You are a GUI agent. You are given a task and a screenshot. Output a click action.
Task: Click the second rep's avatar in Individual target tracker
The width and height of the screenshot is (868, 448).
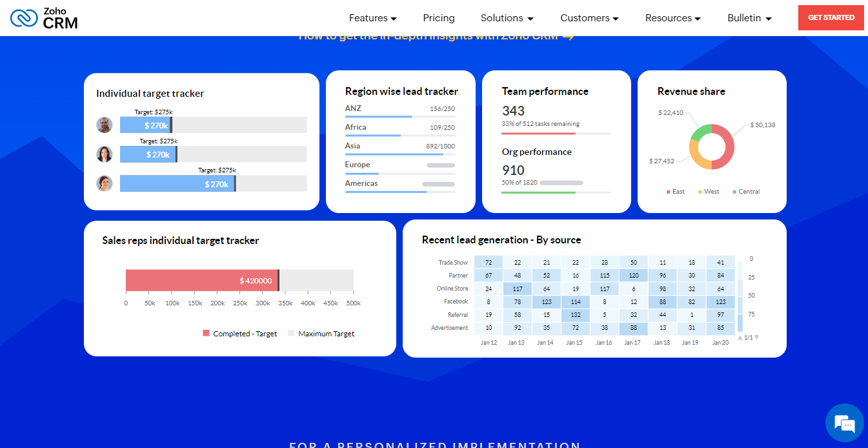click(105, 154)
